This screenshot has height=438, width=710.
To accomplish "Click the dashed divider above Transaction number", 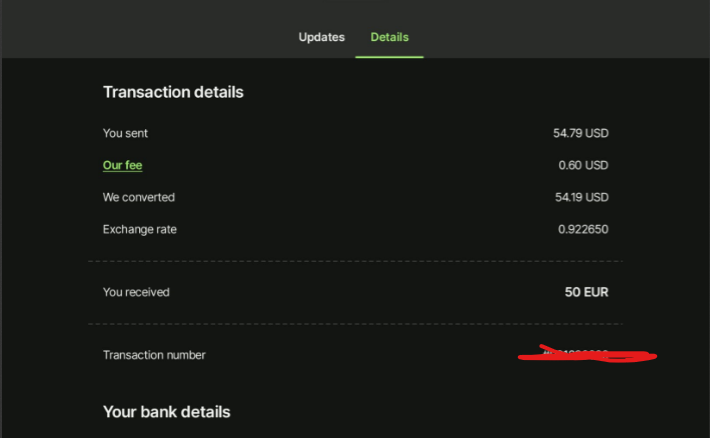I will (x=355, y=324).
